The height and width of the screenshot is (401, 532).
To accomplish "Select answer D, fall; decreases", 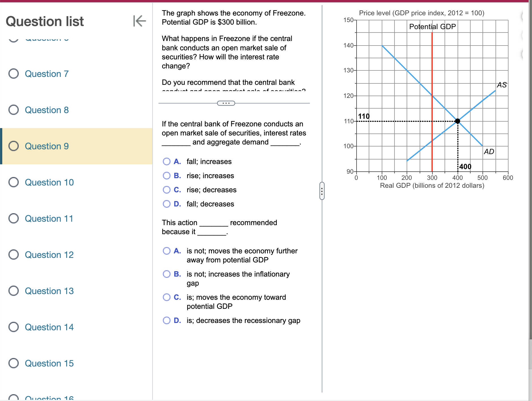I will (167, 204).
